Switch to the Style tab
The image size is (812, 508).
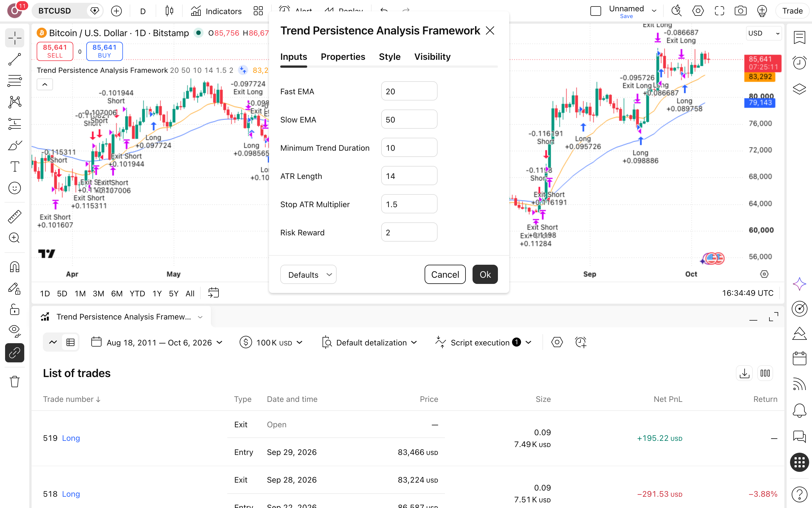point(390,57)
